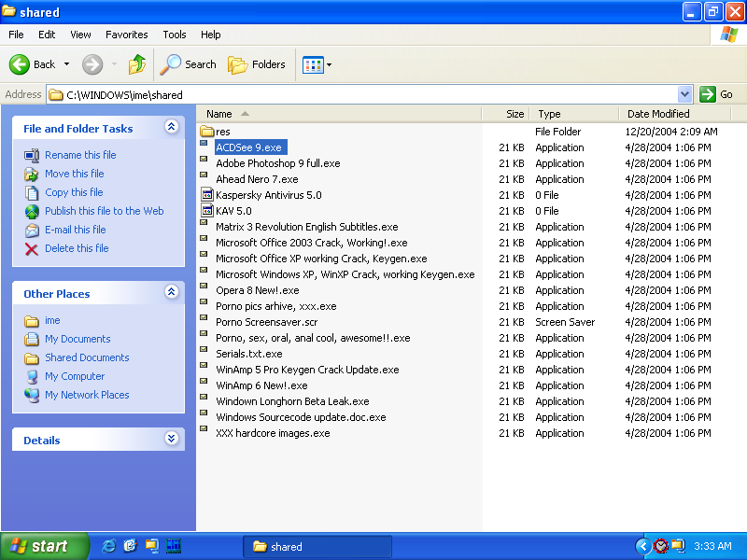Open My Network Places link
The height and width of the screenshot is (560, 747).
pos(87,395)
